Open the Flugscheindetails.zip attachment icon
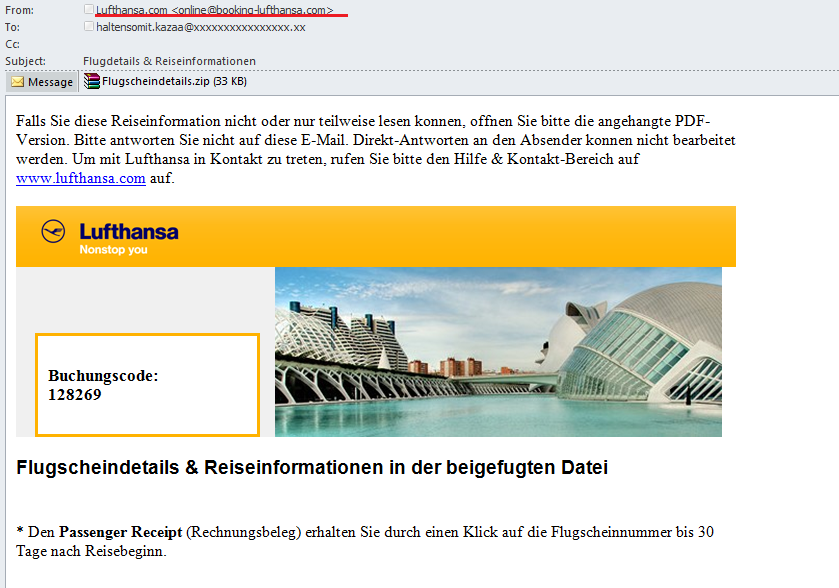 pyautogui.click(x=91, y=81)
